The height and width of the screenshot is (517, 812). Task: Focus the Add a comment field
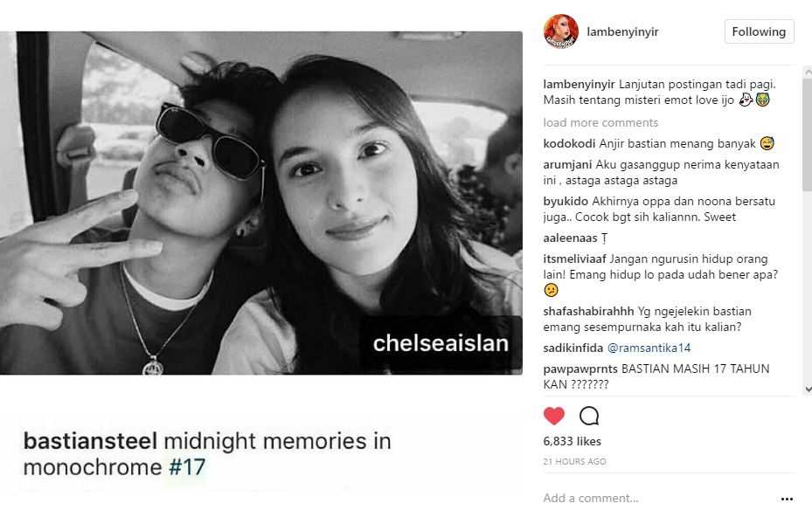(x=657, y=498)
